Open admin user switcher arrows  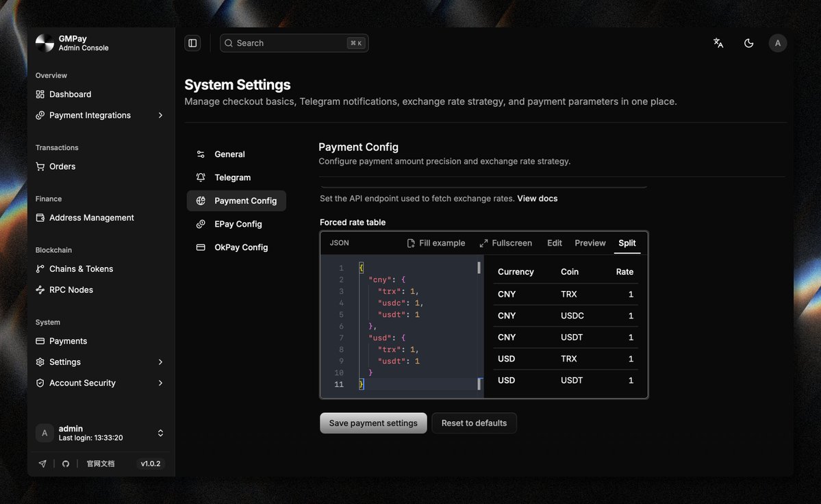point(160,433)
